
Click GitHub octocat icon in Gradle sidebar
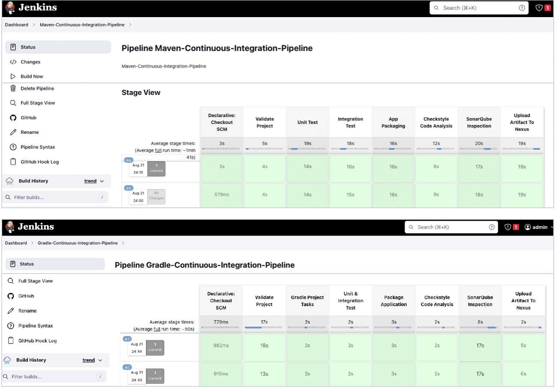(x=11, y=296)
